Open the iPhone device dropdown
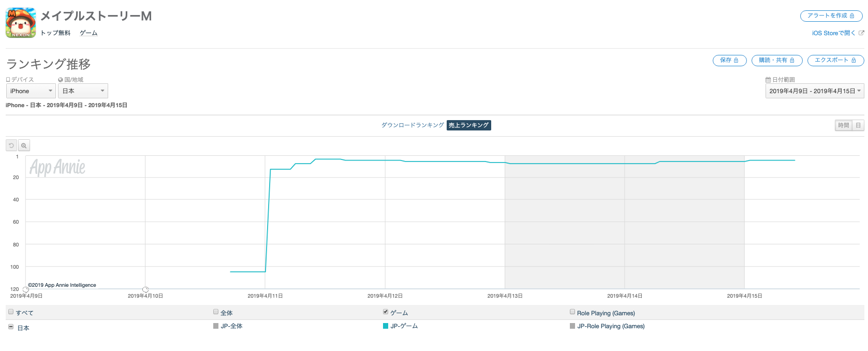 [31, 91]
